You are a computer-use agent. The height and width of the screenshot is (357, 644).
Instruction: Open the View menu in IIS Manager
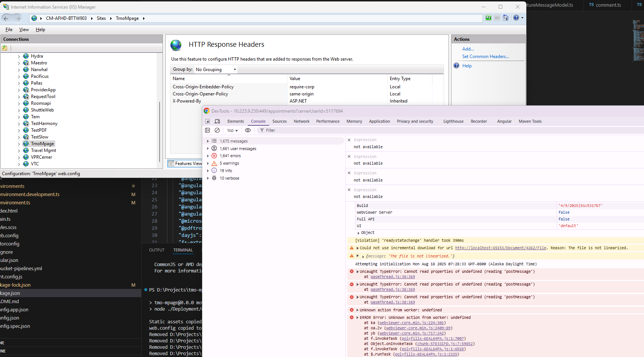click(x=24, y=30)
